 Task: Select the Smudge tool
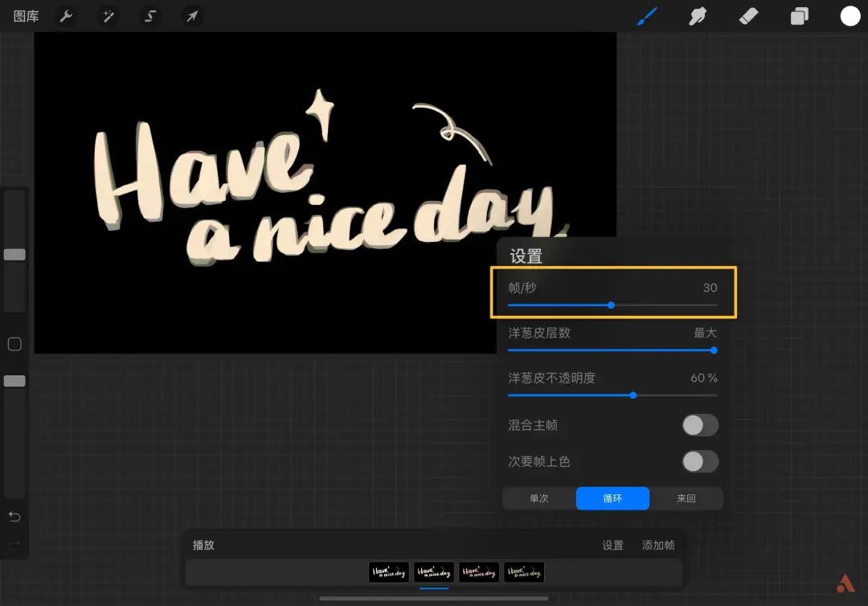pyautogui.click(x=698, y=16)
